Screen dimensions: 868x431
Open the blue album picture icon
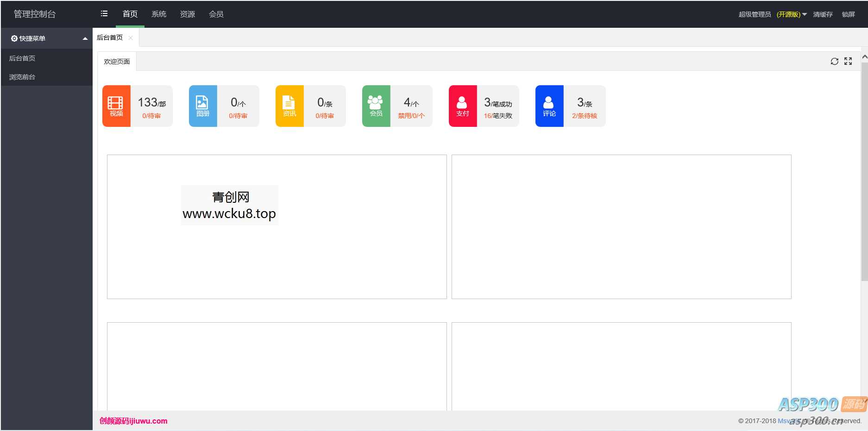pos(202,106)
